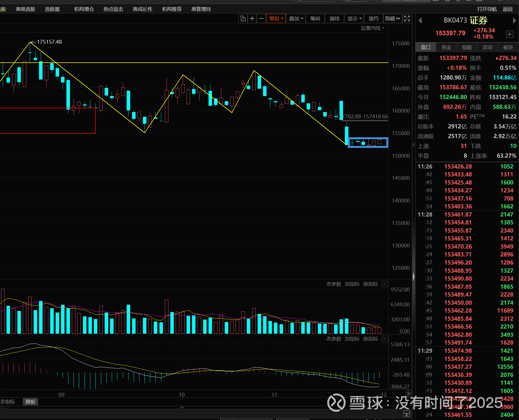Open the 高级选股 menu
The height and width of the screenshot is (420, 519).
pyautogui.click(x=25, y=9)
